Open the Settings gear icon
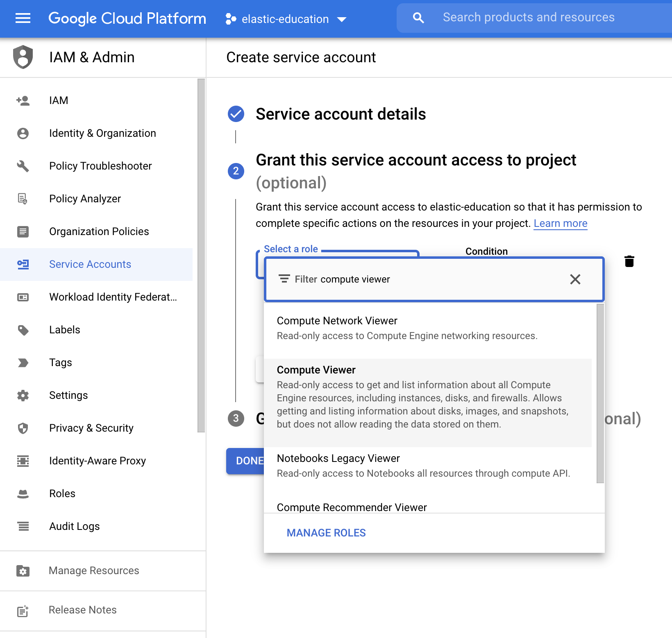Image resolution: width=672 pixels, height=638 pixels. click(x=23, y=395)
